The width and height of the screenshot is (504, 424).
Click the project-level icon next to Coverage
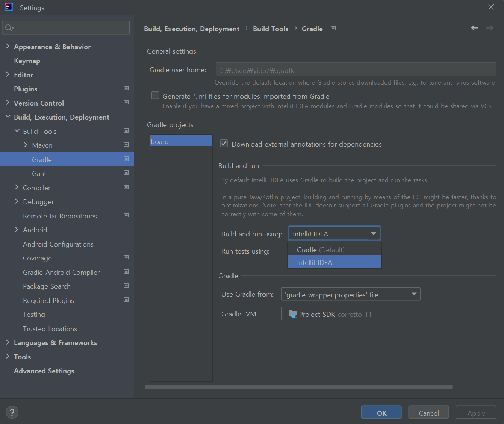coord(126,257)
